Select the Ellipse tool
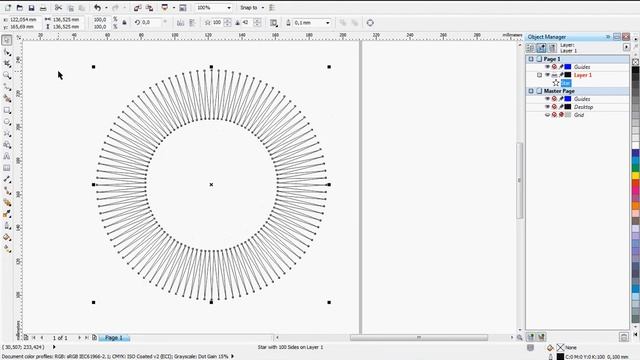 point(7,122)
